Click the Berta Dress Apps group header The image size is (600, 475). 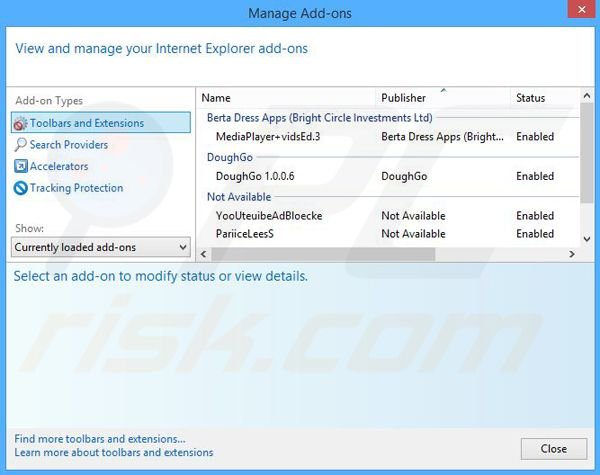[320, 118]
